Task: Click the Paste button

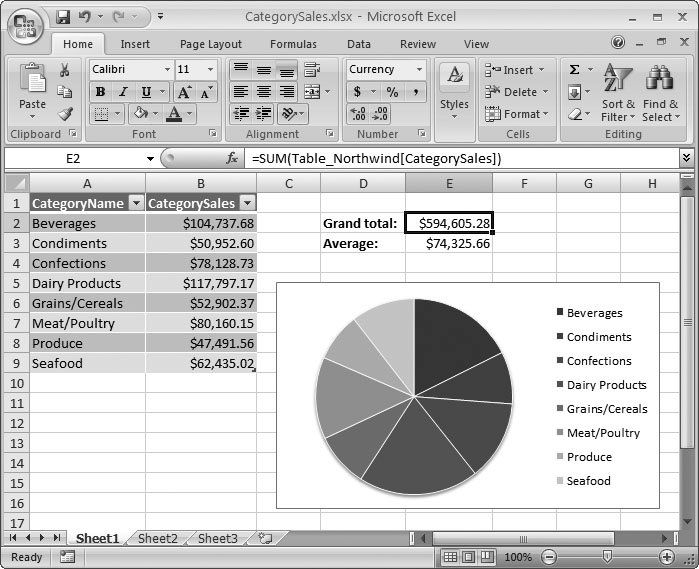Action: point(32,92)
